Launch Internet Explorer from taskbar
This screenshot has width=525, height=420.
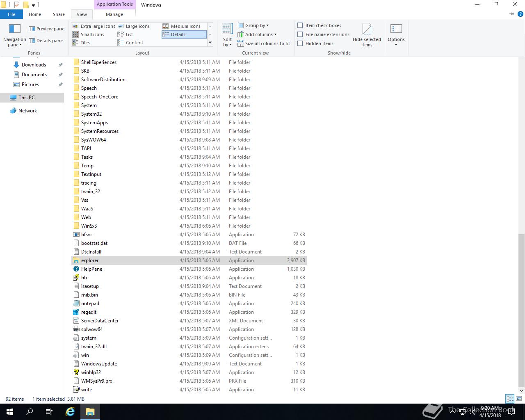pyautogui.click(x=70, y=412)
